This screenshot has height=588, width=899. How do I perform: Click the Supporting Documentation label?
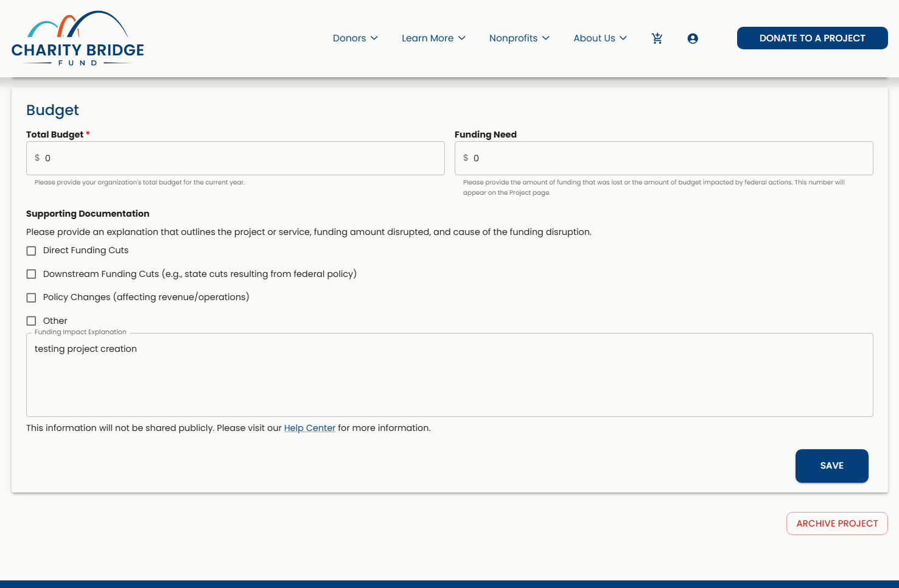pos(88,214)
